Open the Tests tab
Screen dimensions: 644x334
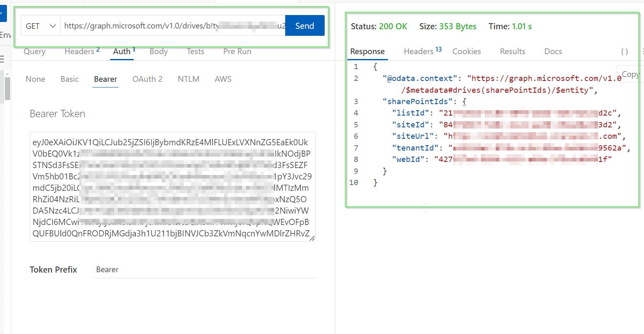(x=195, y=52)
